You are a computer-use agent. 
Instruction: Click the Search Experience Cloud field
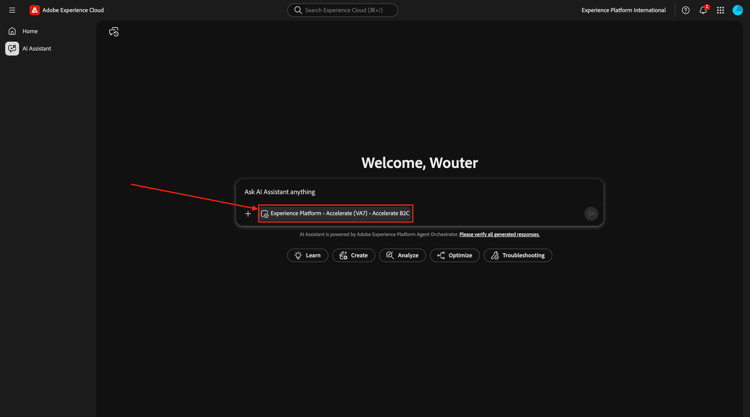(342, 10)
